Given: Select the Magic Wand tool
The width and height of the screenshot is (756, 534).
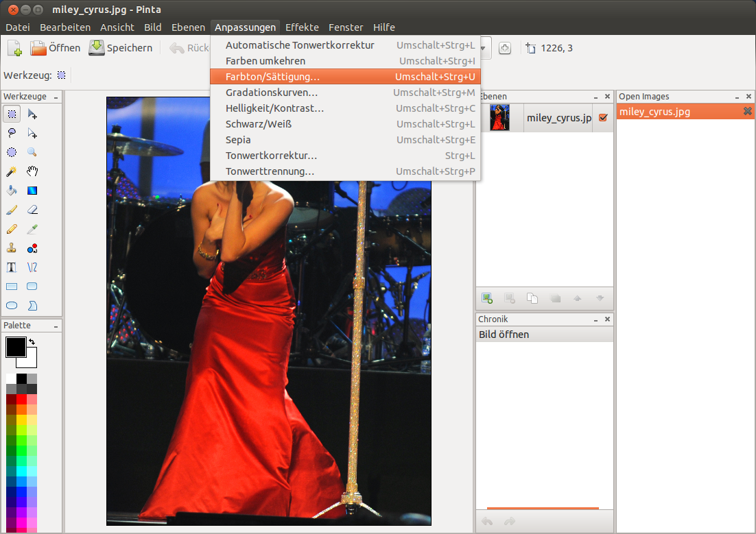Looking at the screenshot, I should point(12,171).
